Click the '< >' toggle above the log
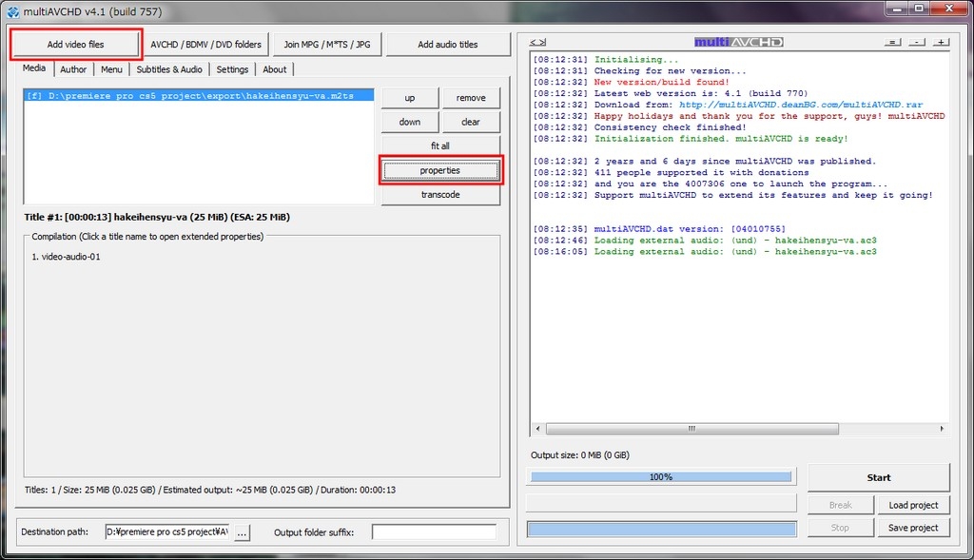974x560 pixels. 537,42
